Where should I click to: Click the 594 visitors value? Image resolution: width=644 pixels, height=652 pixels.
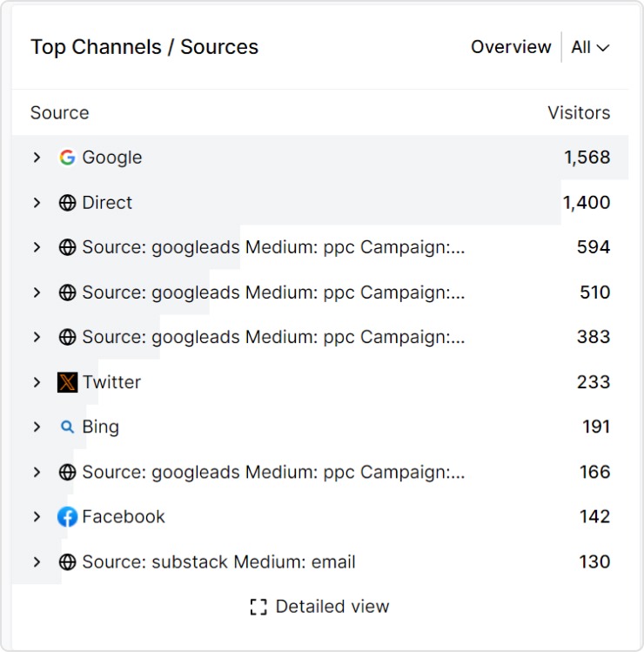(594, 247)
